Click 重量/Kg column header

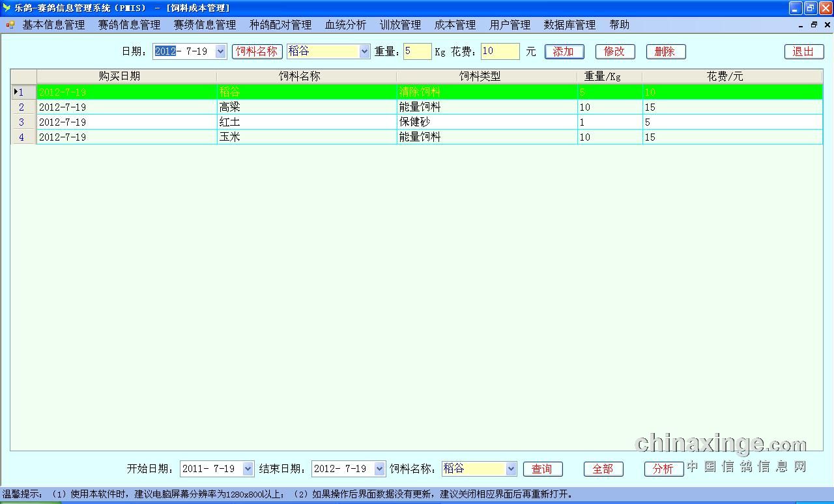tap(609, 76)
